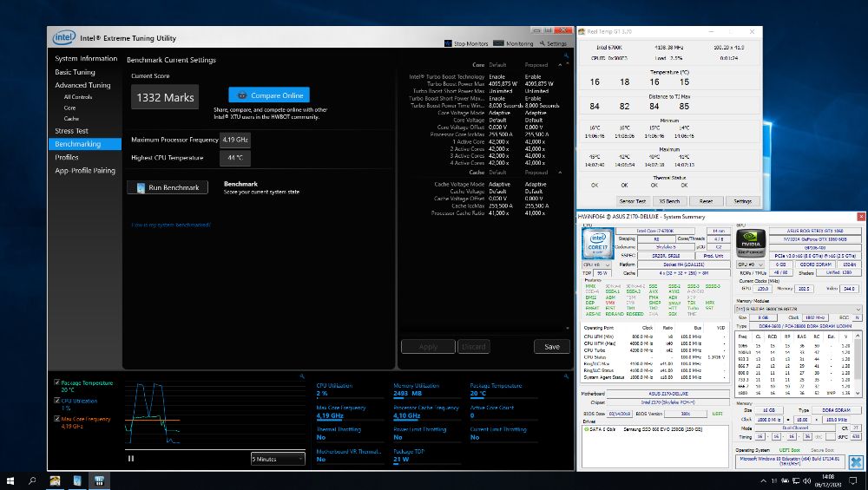Screen dimensions: 868x490
Task: Open the volume control in system tray
Action: (x=806, y=480)
